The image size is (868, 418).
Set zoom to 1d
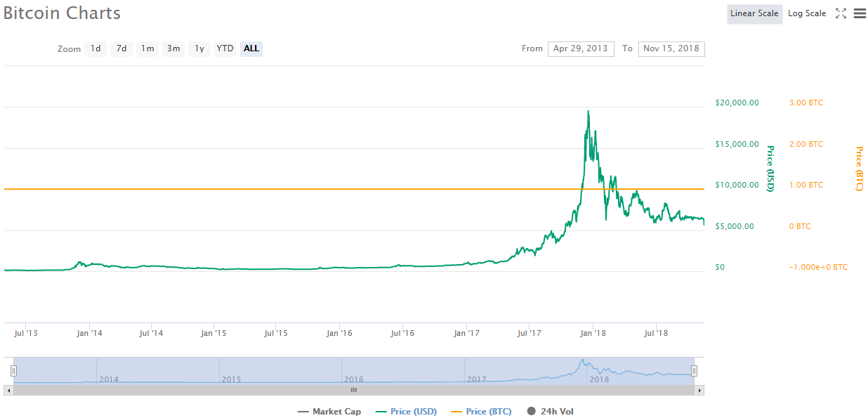(96, 48)
